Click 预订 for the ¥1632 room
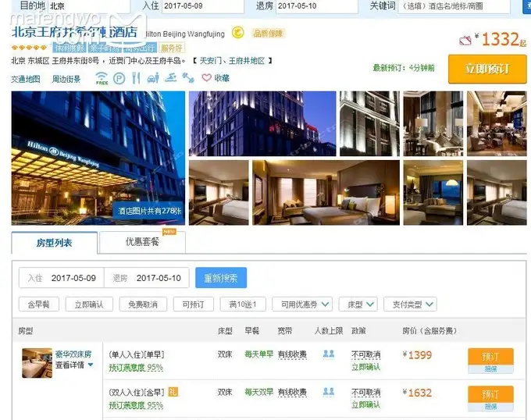 [490, 394]
